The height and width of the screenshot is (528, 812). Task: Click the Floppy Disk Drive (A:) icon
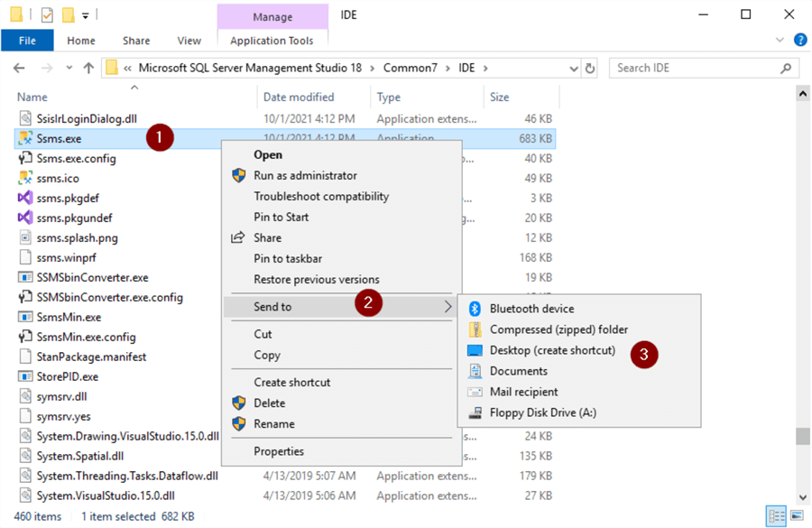(475, 412)
